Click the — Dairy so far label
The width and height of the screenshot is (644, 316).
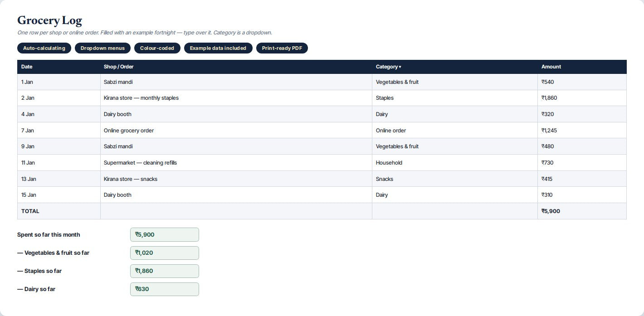click(36, 289)
